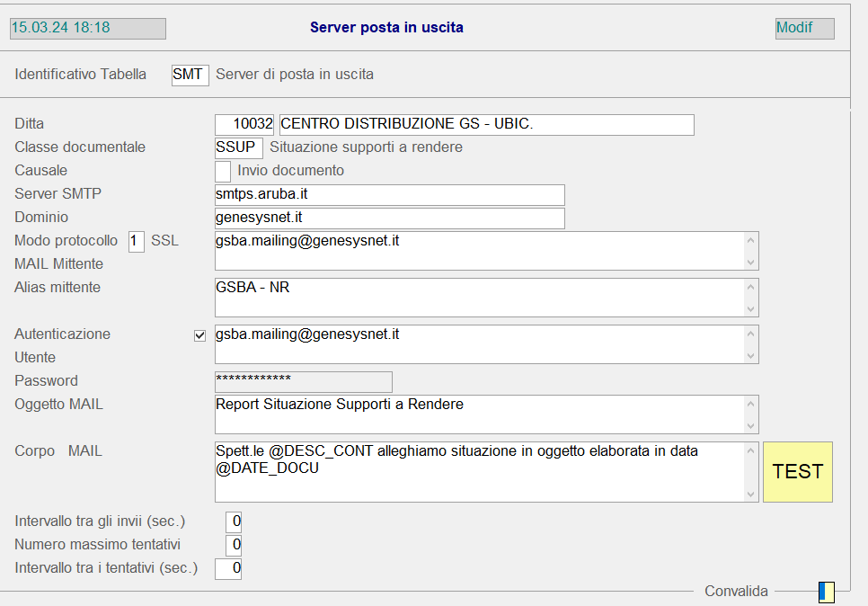Select the Classe documentale SSUP field

coord(238,147)
